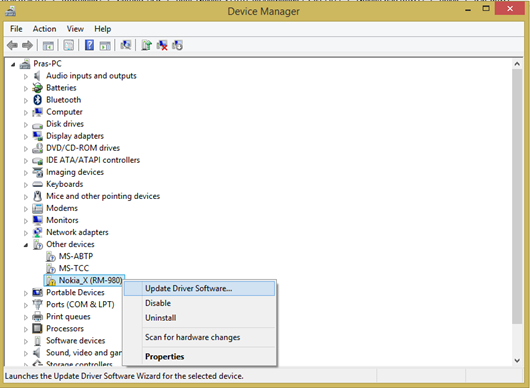This screenshot has width=530, height=388.
Task: Expand the Disk drives node
Action: click(26, 124)
